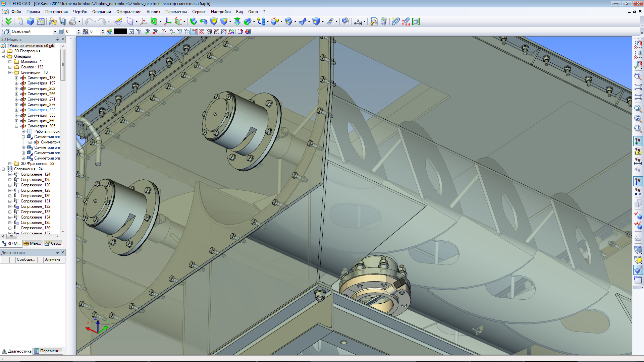This screenshot has height=362, width=644.
Task: Open the black color swatch
Action: [x=120, y=32]
